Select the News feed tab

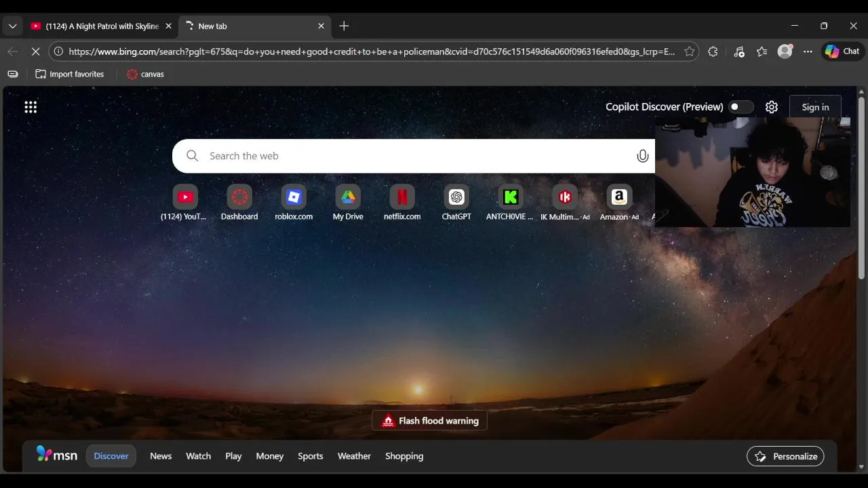pyautogui.click(x=161, y=456)
